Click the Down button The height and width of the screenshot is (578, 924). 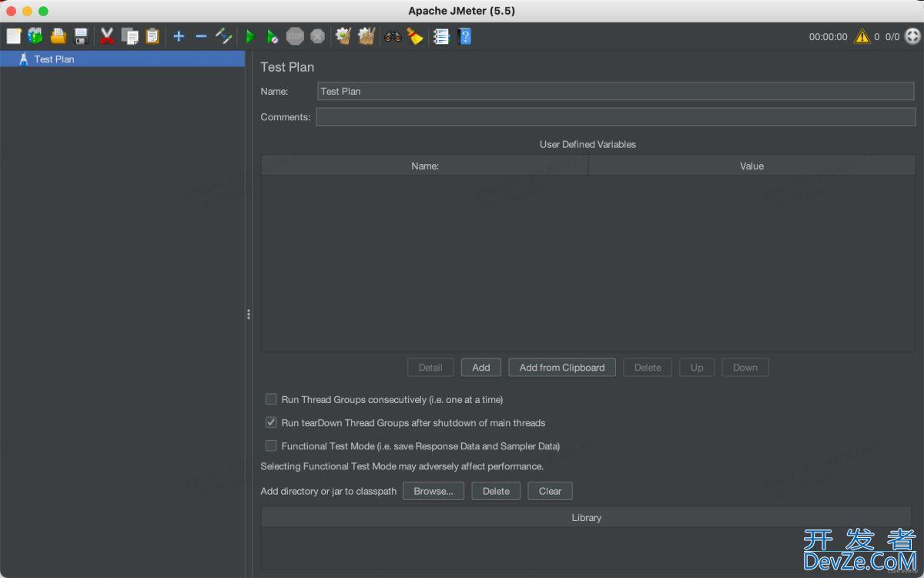click(745, 368)
